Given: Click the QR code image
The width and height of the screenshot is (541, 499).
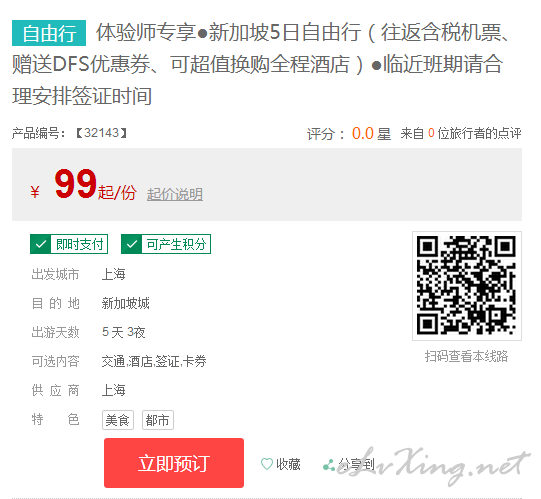Looking at the screenshot, I should tap(466, 286).
